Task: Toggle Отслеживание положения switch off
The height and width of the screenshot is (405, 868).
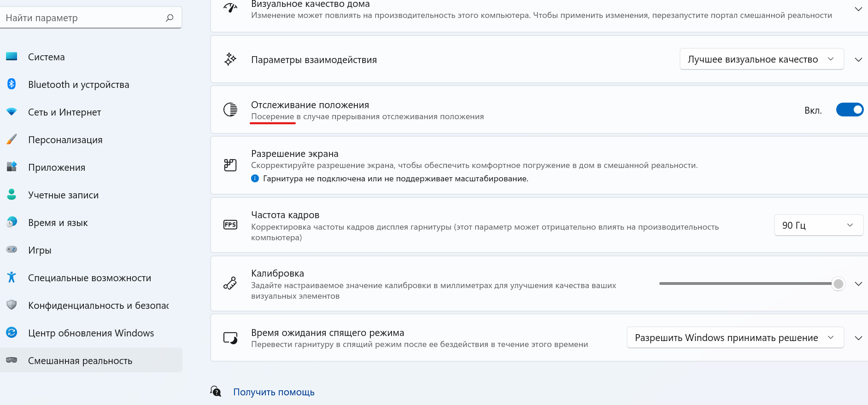Action: click(x=849, y=110)
